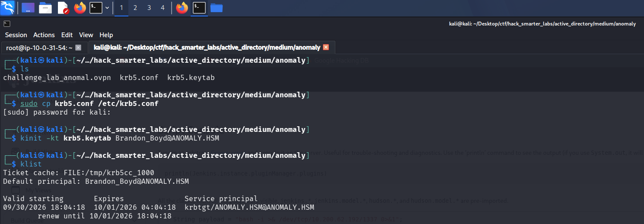Switch to workspace 3

(x=149, y=8)
